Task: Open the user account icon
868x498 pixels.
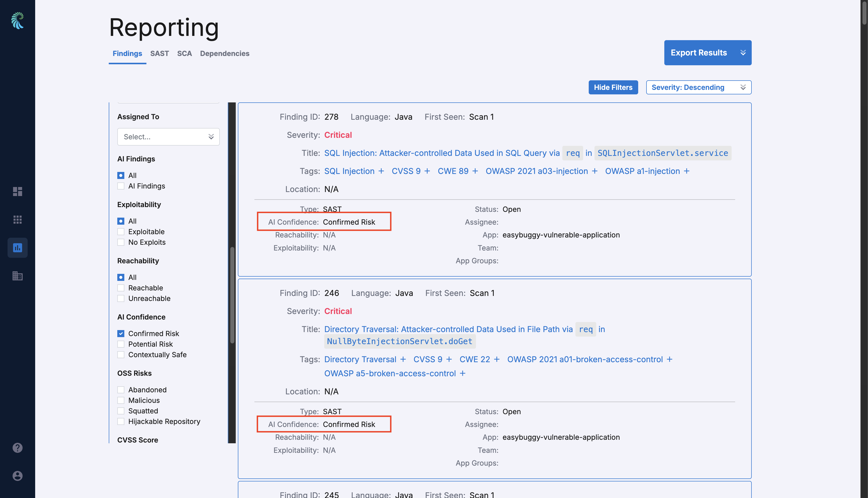Action: pos(17,476)
